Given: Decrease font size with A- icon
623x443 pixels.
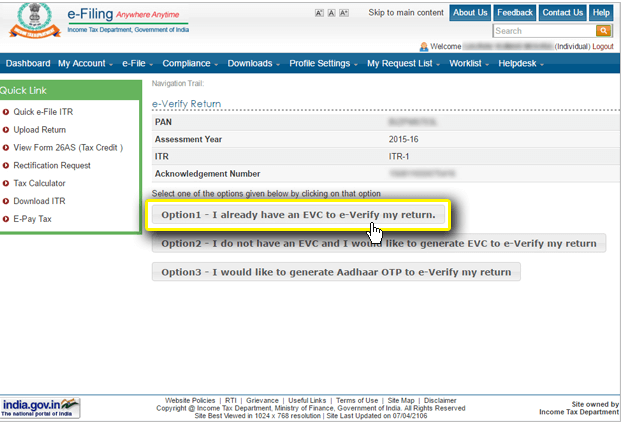Looking at the screenshot, I should pyautogui.click(x=319, y=13).
